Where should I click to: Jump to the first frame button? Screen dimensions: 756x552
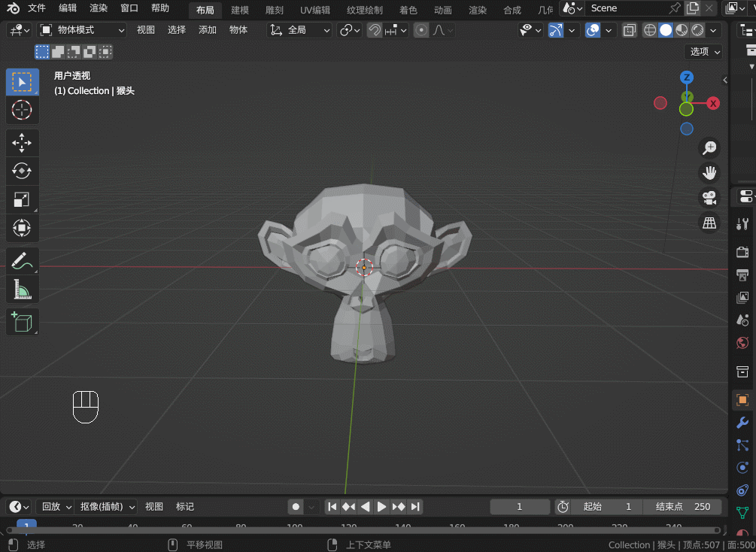coord(332,507)
